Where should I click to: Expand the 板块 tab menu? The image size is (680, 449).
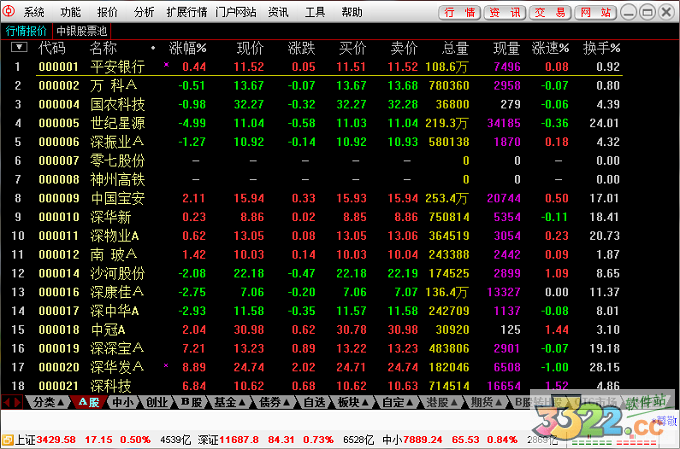353,403
